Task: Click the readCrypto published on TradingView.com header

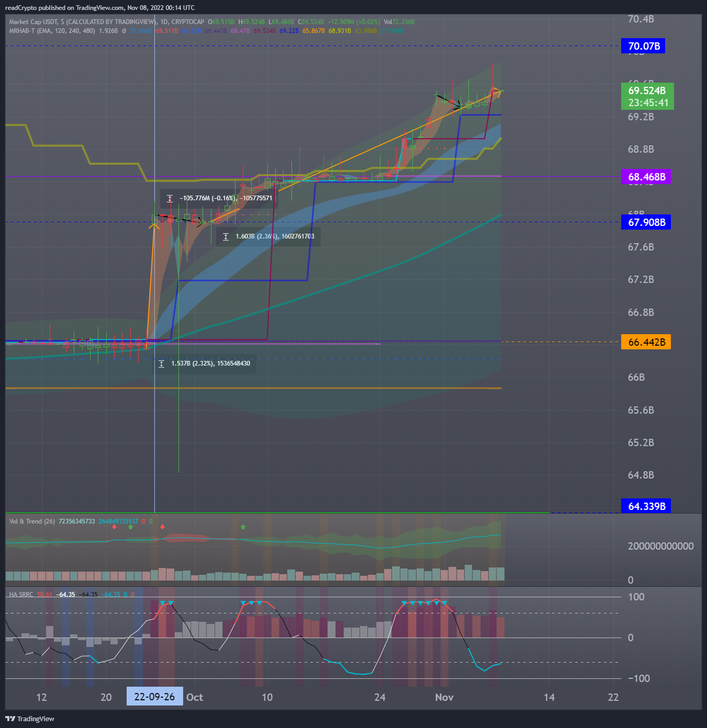Action: coord(100,8)
